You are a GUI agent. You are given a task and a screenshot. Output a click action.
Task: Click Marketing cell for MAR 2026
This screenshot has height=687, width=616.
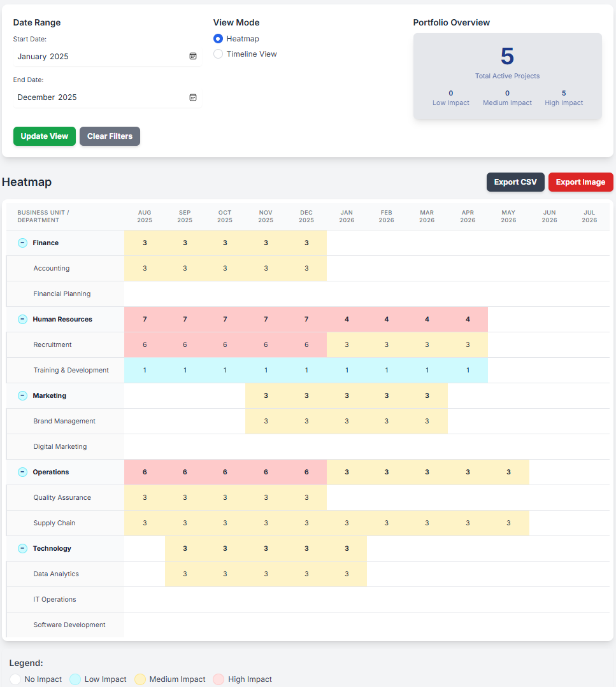coord(427,395)
